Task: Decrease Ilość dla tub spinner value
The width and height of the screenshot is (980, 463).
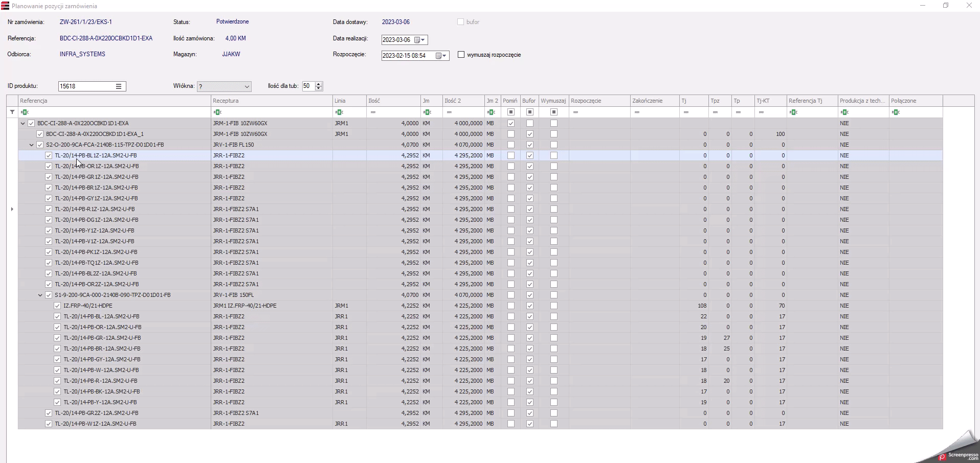Action: click(319, 88)
